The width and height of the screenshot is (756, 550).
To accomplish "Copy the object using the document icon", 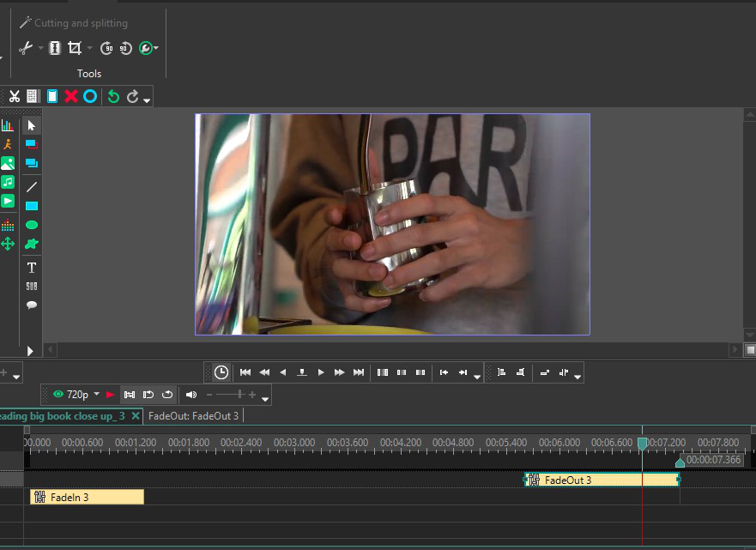I will [x=33, y=96].
